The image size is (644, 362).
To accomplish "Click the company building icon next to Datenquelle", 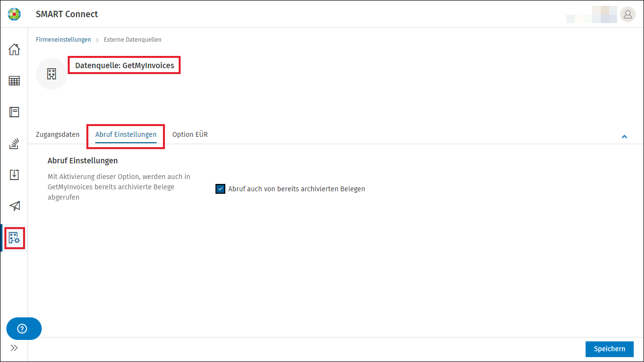I will (52, 74).
